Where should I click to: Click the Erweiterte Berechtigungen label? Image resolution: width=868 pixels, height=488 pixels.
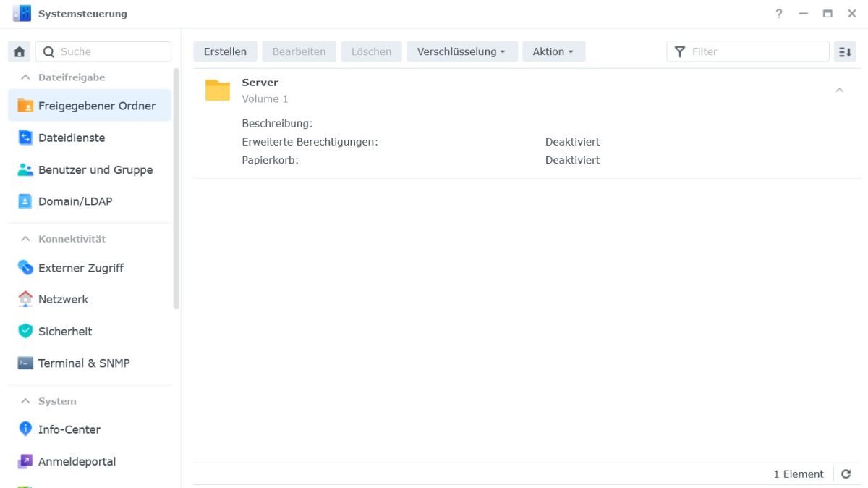[x=310, y=142]
